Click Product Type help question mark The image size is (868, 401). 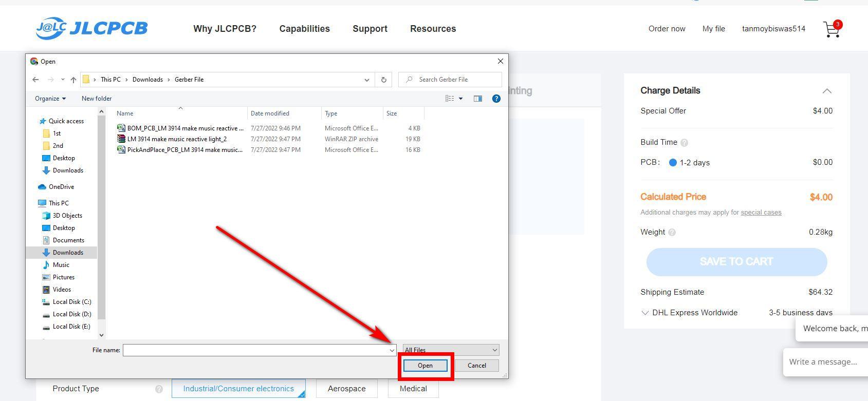coord(159,389)
